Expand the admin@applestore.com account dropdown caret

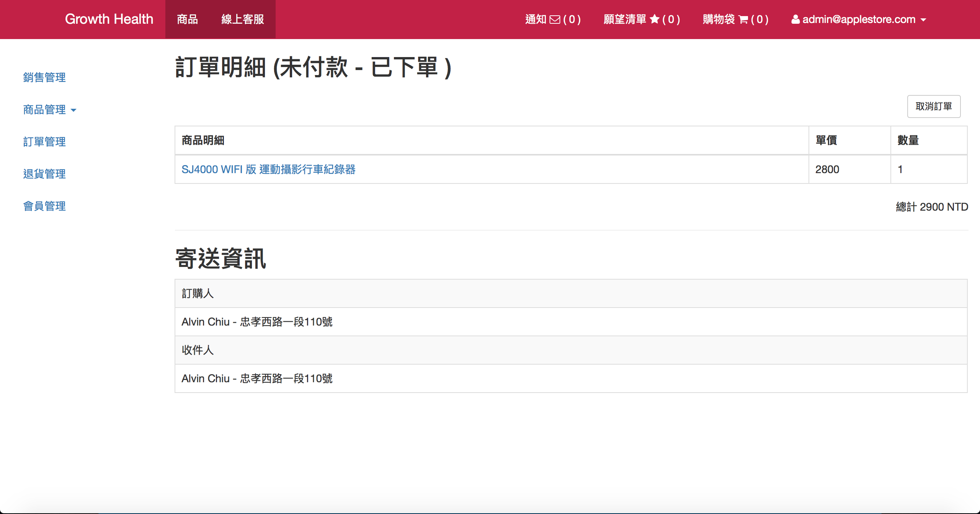(923, 20)
